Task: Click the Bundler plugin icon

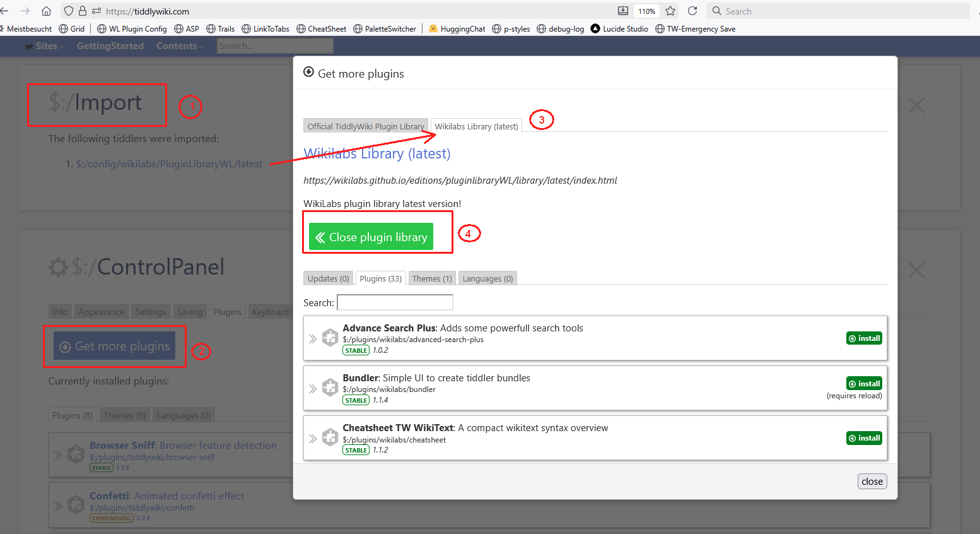Action: (330, 388)
